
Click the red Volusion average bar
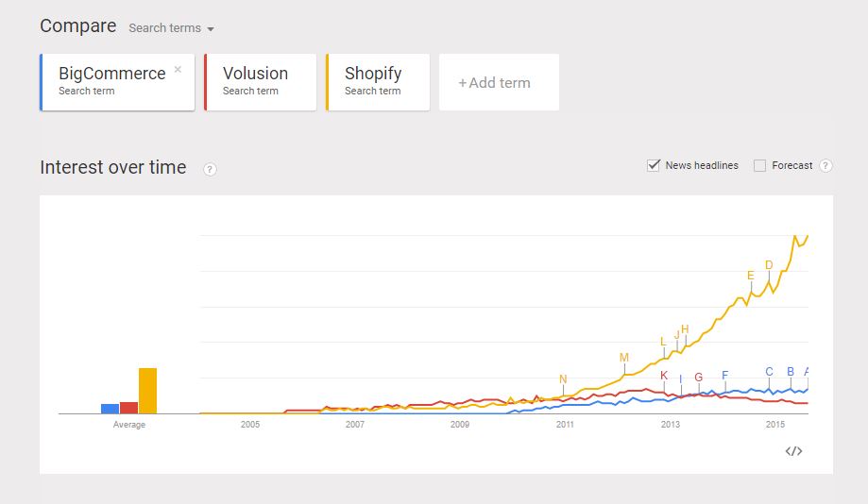tap(129, 408)
